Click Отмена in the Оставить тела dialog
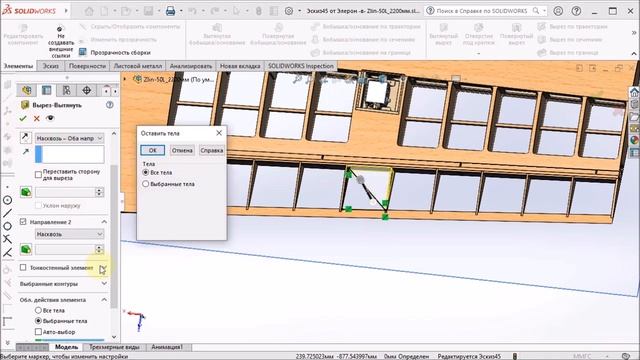The image size is (640, 360). [182, 150]
